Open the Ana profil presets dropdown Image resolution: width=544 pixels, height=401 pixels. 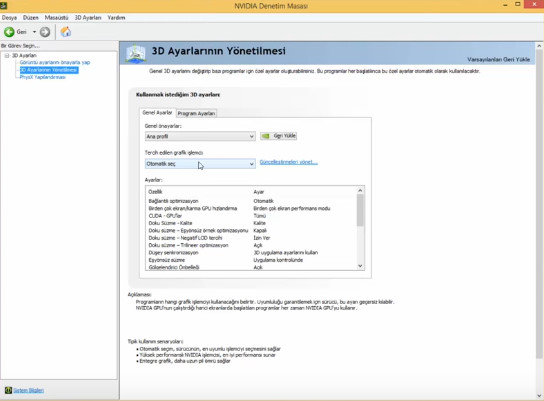200,136
